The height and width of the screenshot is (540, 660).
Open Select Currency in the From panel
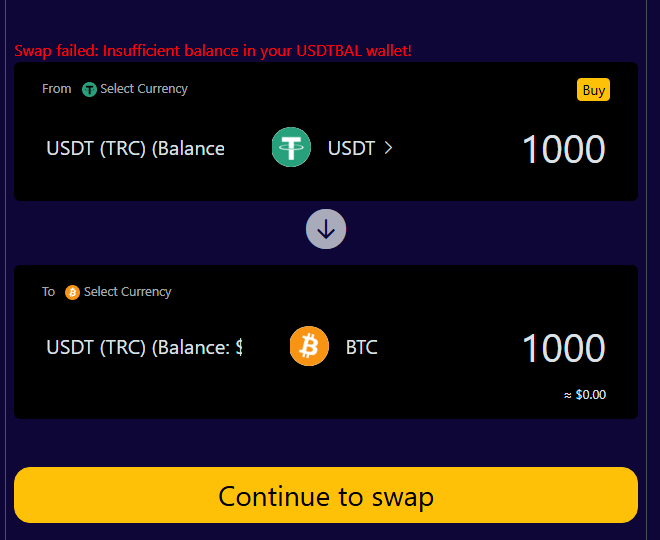pos(144,89)
